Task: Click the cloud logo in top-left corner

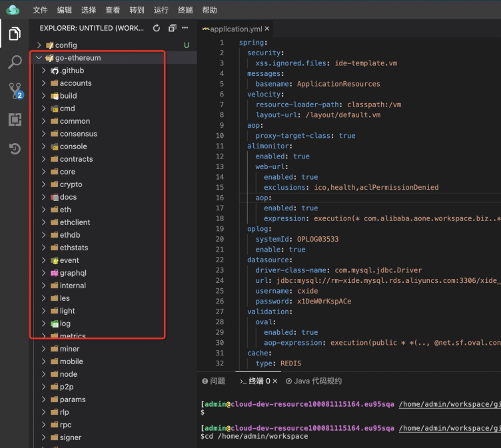Action: coord(13,9)
